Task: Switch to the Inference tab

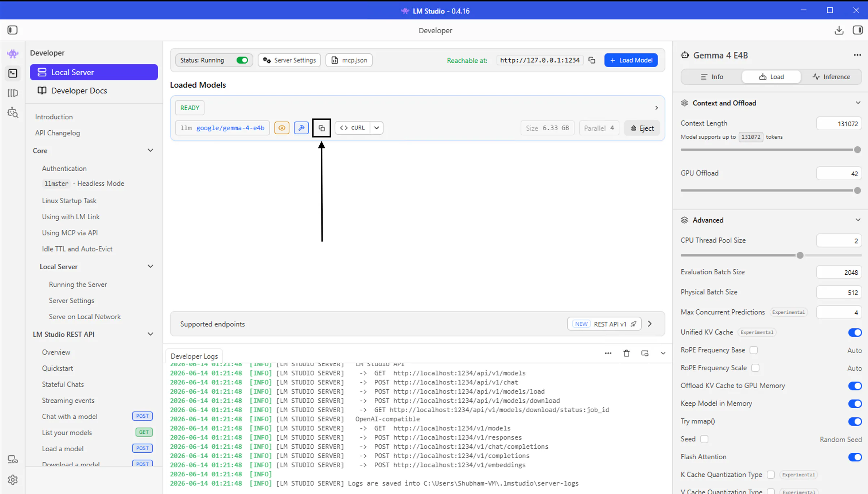Action: (831, 77)
